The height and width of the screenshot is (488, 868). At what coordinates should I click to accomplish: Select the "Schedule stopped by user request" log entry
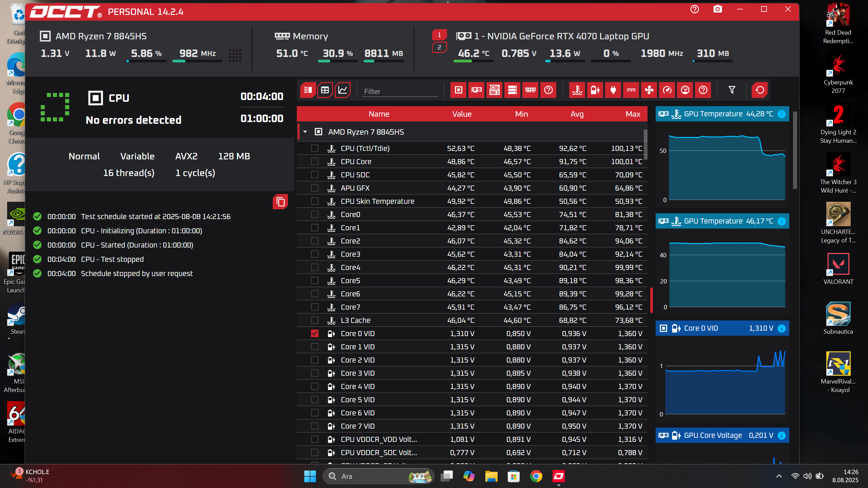(x=137, y=273)
